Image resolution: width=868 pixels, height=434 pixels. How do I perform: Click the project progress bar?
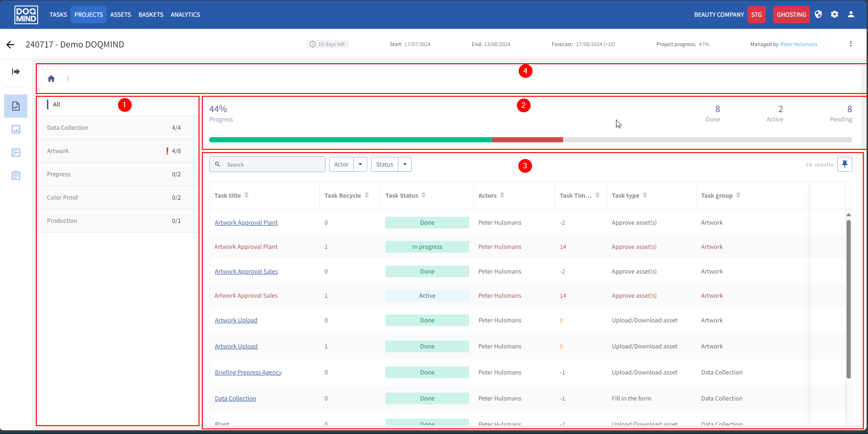coord(530,140)
